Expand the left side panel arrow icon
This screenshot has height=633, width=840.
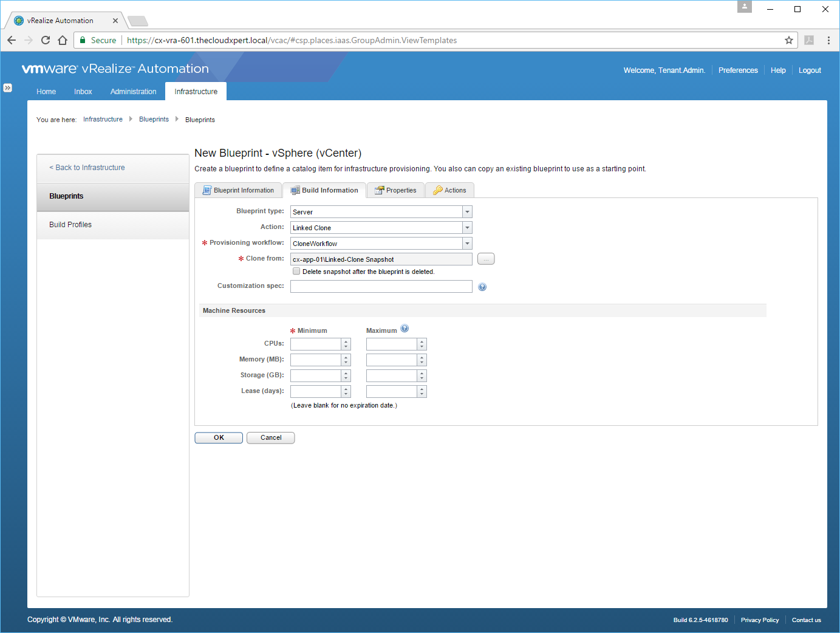pyautogui.click(x=7, y=87)
